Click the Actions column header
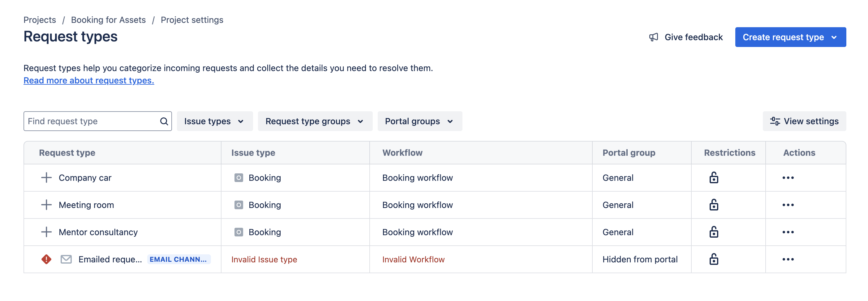The width and height of the screenshot is (868, 301). (799, 153)
